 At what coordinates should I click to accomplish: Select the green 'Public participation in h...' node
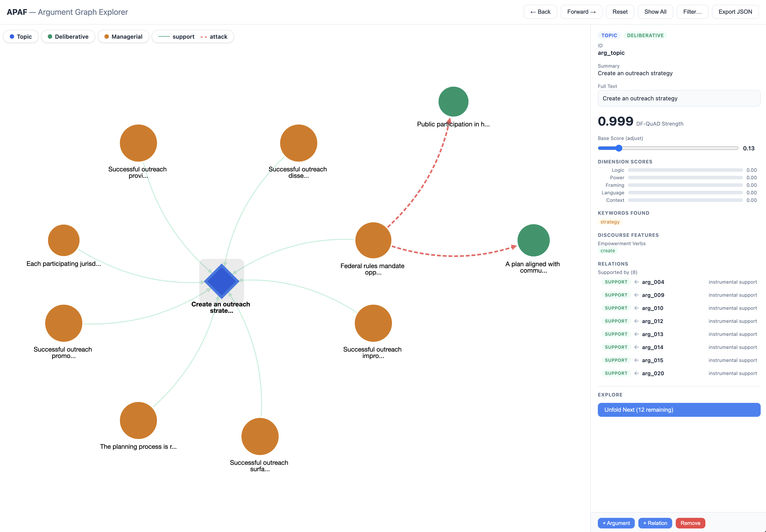click(453, 102)
